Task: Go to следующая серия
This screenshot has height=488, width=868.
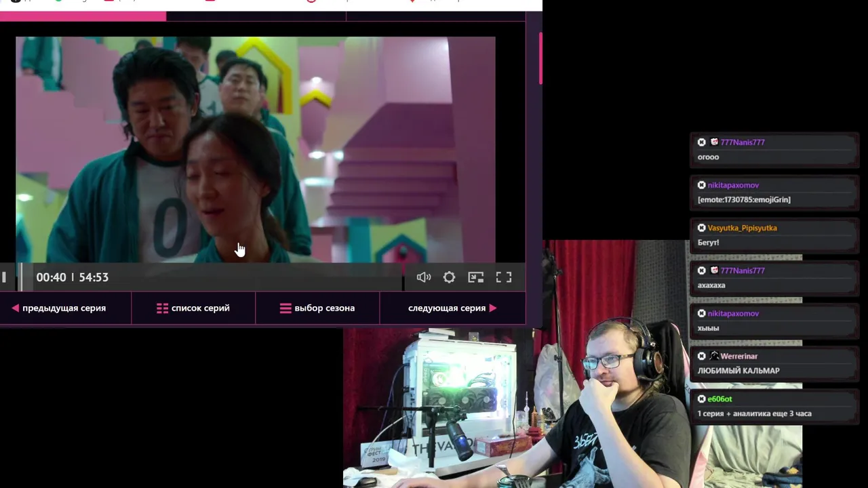Action: click(x=447, y=308)
